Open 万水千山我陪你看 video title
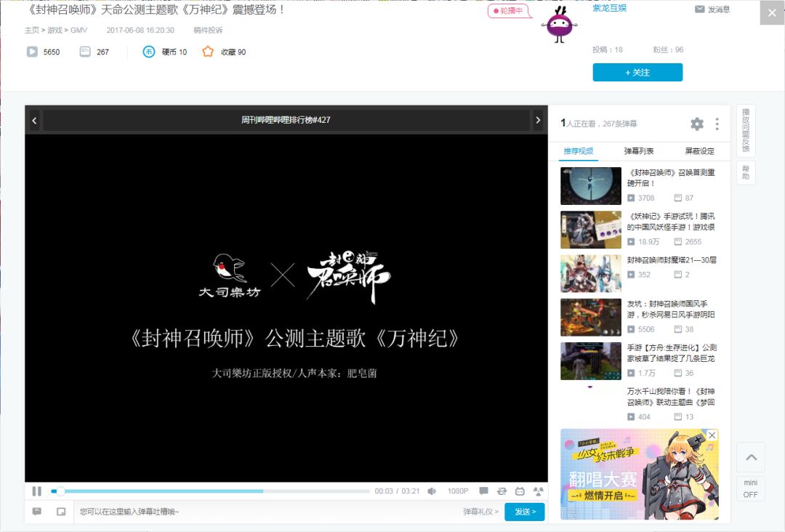Viewport: 785px width, 532px height. click(671, 397)
